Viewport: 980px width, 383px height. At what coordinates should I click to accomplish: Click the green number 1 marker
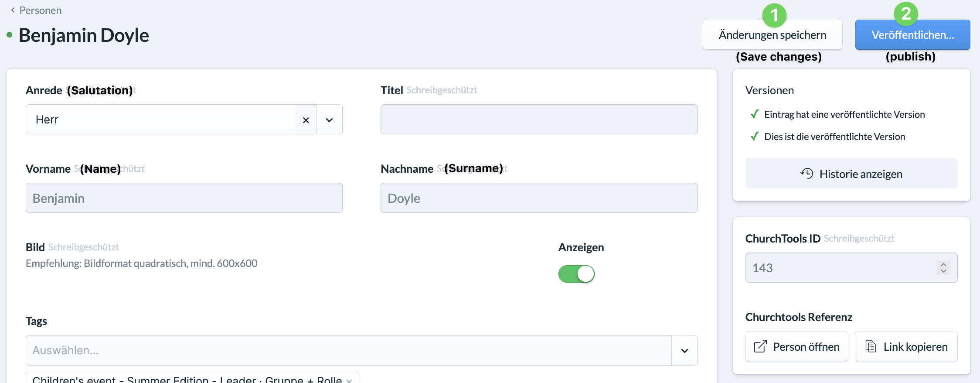[774, 15]
